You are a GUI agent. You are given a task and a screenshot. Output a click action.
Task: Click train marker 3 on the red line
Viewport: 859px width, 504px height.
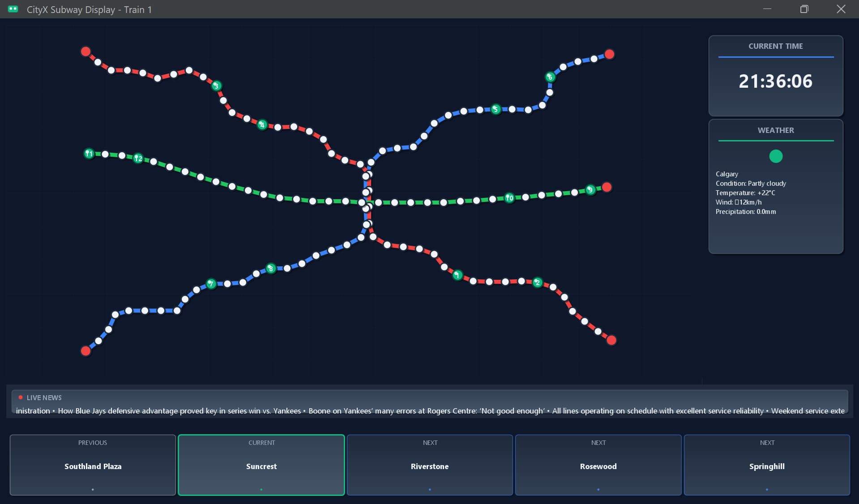coord(216,85)
